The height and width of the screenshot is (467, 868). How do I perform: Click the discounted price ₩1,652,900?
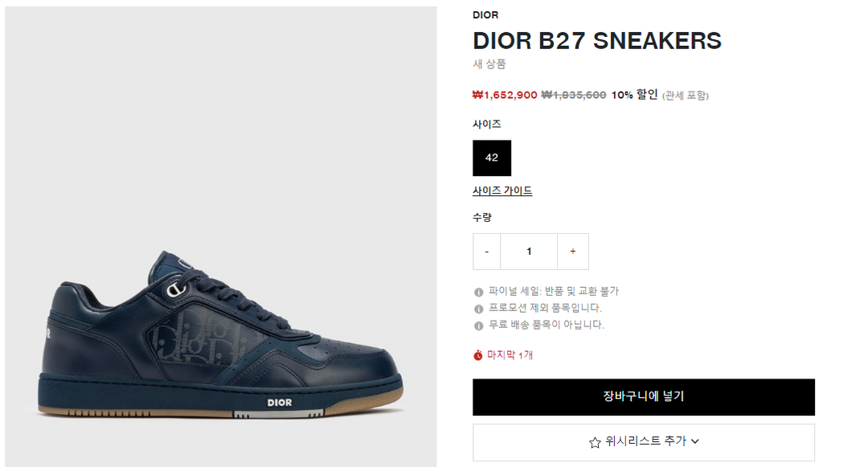tap(504, 95)
